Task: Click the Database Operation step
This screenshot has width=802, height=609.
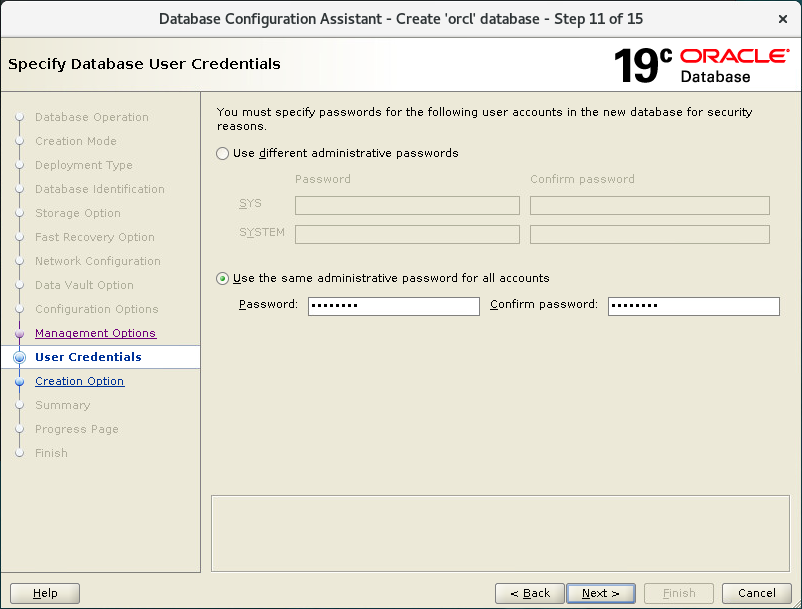Action: pyautogui.click(x=92, y=117)
